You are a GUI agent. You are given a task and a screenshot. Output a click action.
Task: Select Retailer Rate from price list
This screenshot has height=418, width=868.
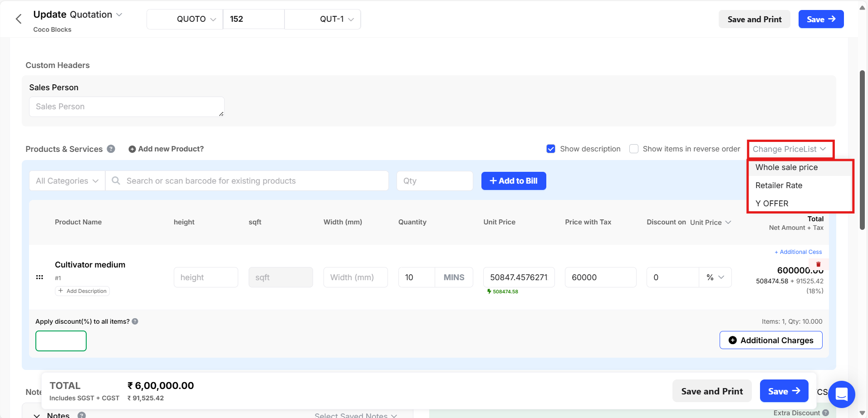[800, 185]
